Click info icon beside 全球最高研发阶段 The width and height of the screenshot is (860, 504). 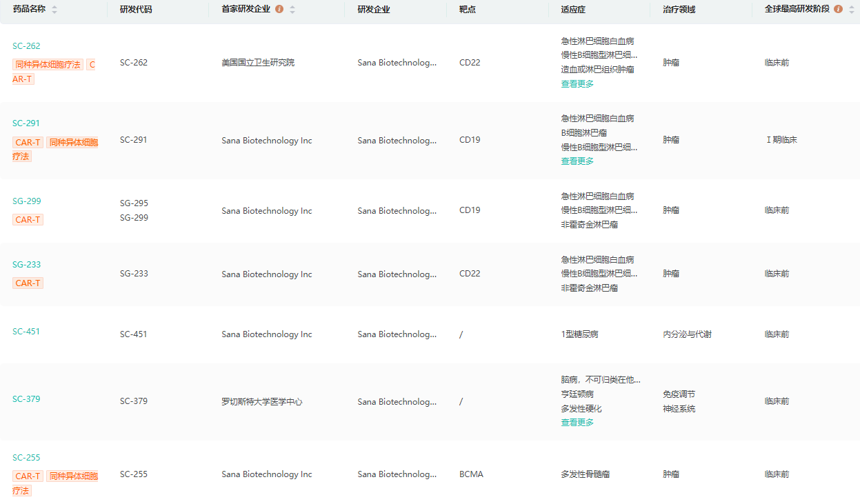point(838,9)
